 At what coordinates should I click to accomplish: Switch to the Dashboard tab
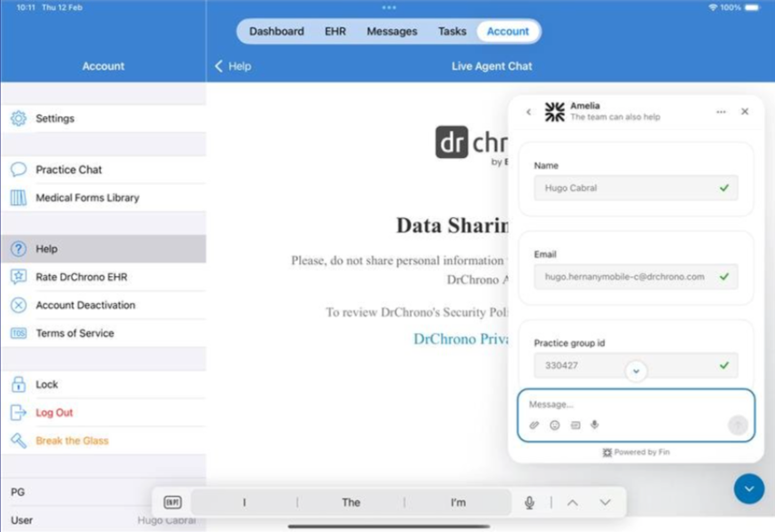click(x=276, y=31)
